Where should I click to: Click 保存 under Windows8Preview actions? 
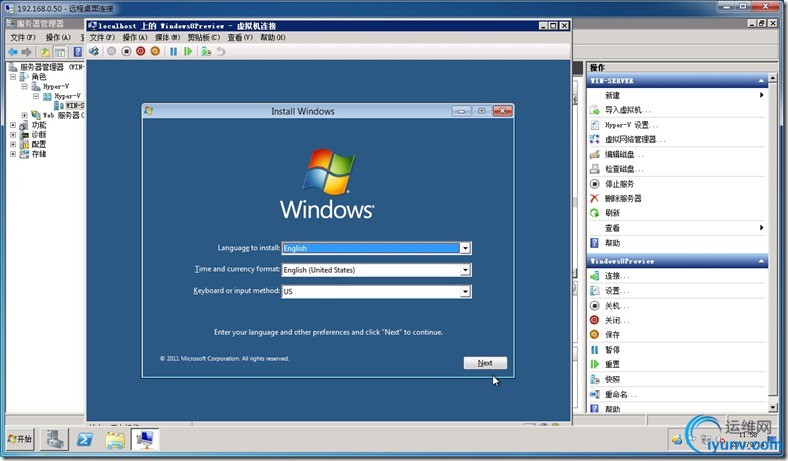point(612,335)
